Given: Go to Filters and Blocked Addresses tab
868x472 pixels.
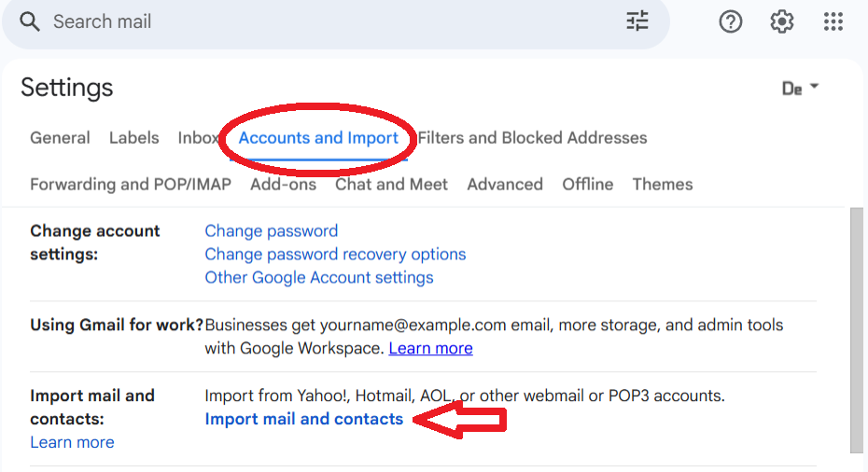Looking at the screenshot, I should point(532,138).
